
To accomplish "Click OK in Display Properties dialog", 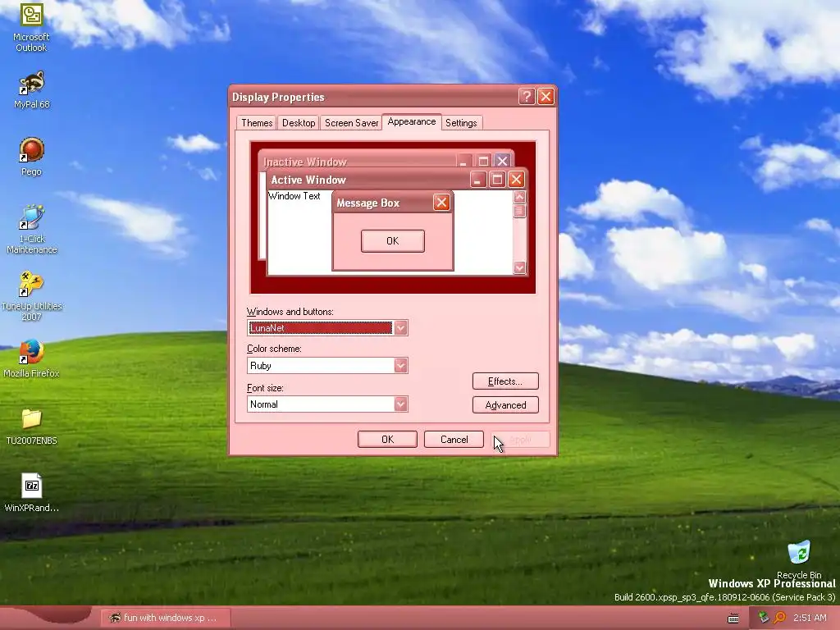I will pyautogui.click(x=387, y=440).
